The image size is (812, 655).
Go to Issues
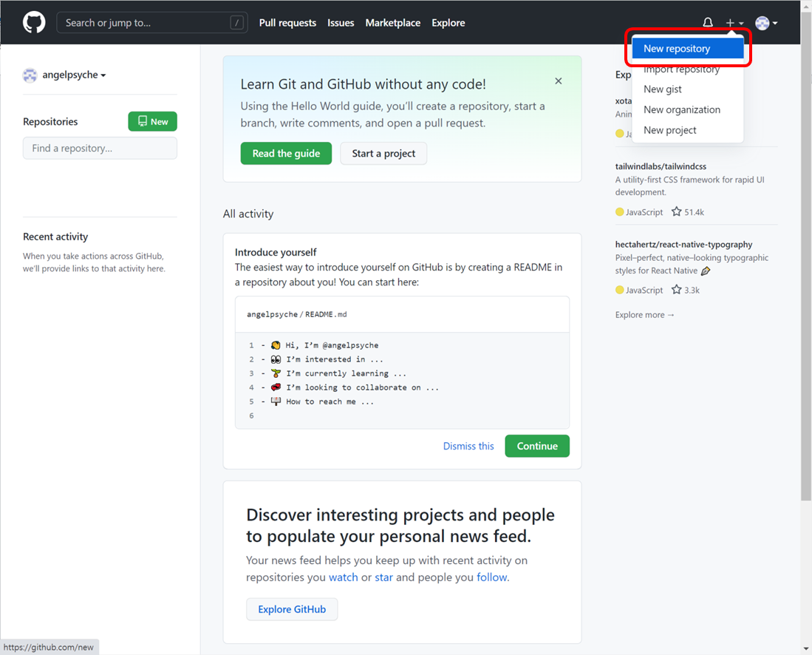pyautogui.click(x=341, y=23)
